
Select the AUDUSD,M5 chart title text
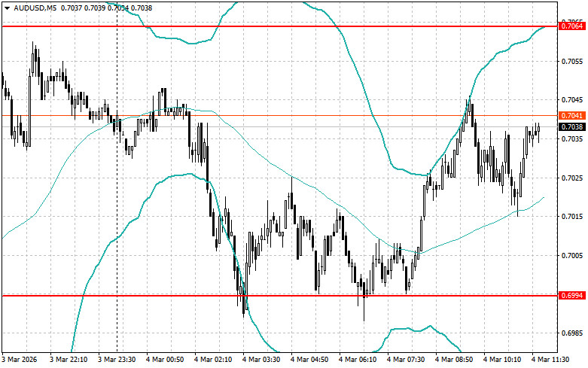tap(35, 8)
